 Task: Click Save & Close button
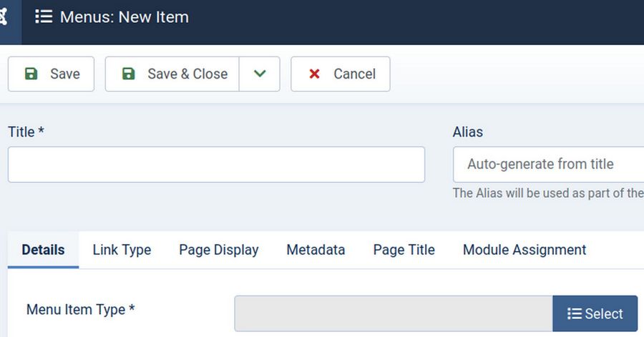coord(172,74)
